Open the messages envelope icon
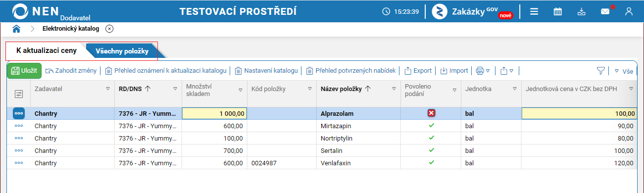This screenshot has height=193, width=644. 605,11
